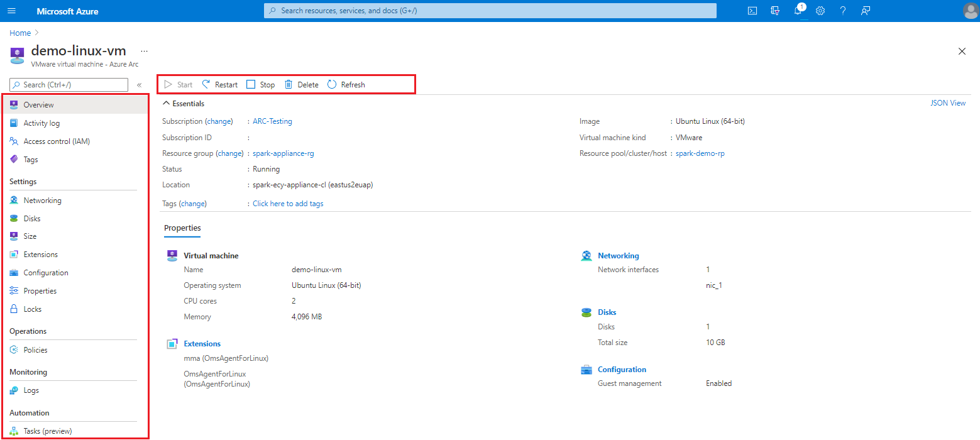Open spark-appliance-rg resource group
Viewport: 980px width, 440px height.
[x=284, y=153]
